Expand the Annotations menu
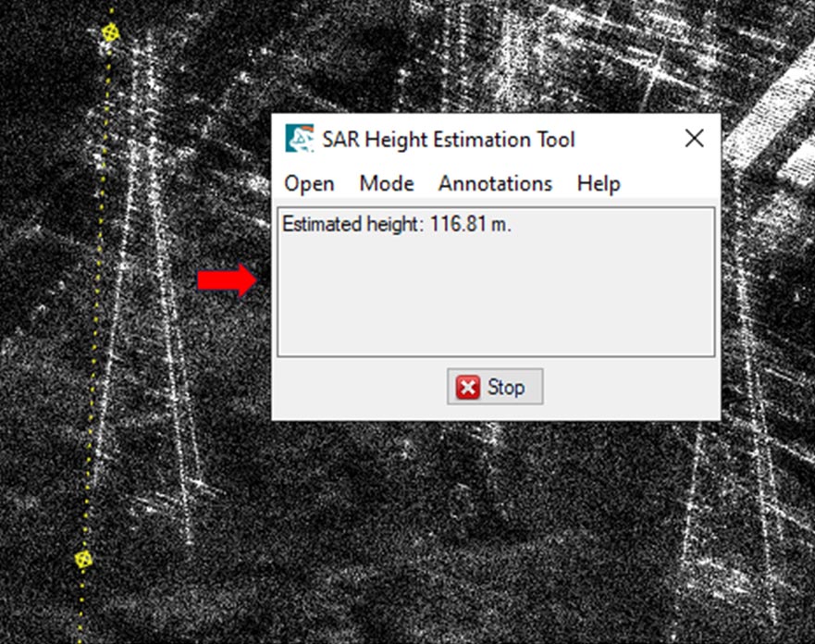Image resolution: width=815 pixels, height=644 pixels. (495, 183)
